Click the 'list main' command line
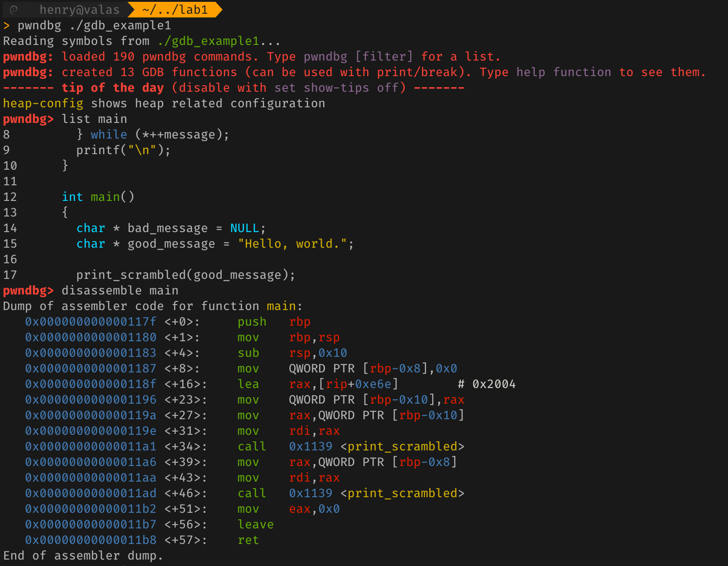 point(94,119)
